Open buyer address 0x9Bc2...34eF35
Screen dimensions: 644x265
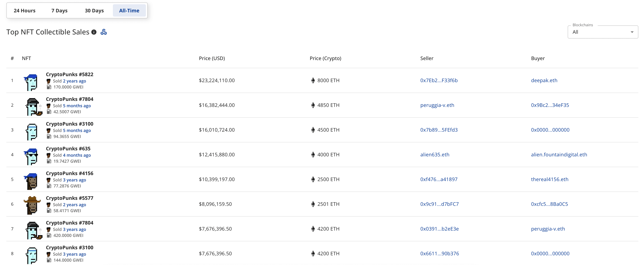550,105
